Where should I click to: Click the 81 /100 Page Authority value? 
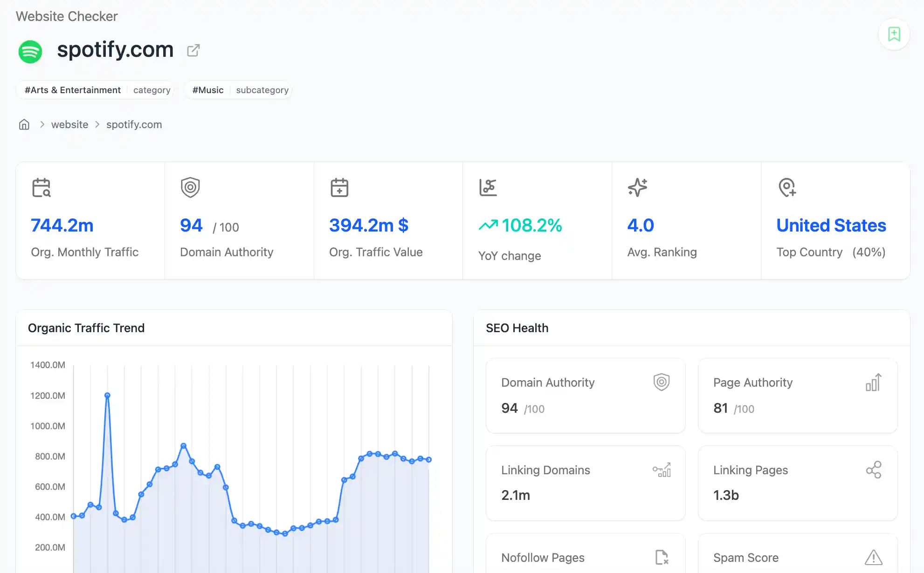(x=734, y=408)
